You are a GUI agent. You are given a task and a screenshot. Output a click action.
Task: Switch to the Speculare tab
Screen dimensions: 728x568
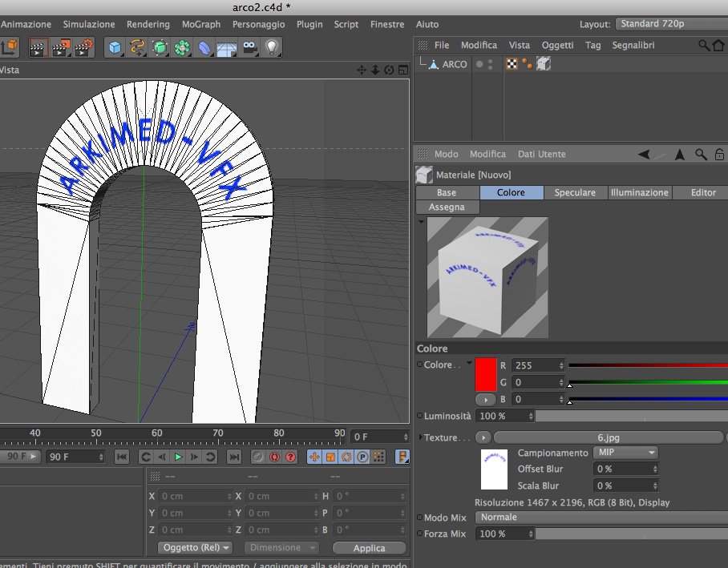(575, 192)
